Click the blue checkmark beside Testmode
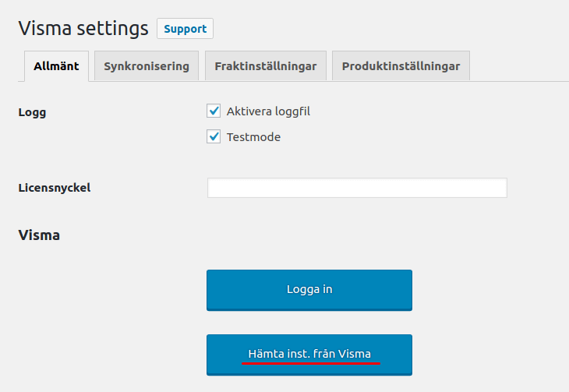 click(214, 137)
